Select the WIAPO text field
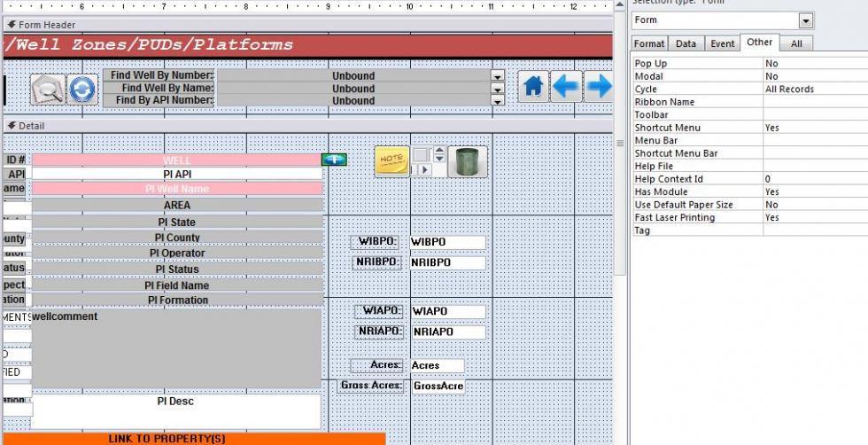868x445 pixels. 449,311
